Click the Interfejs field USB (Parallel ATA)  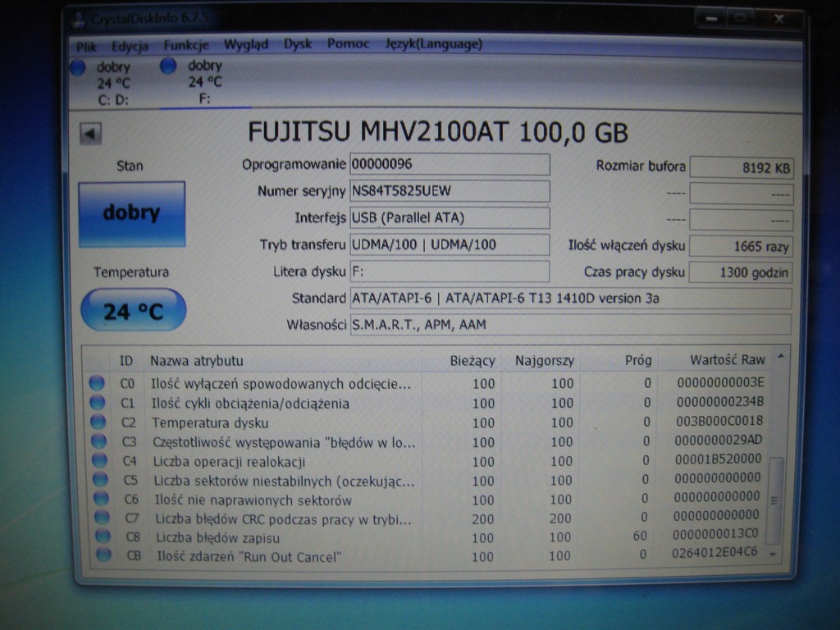pos(450,218)
